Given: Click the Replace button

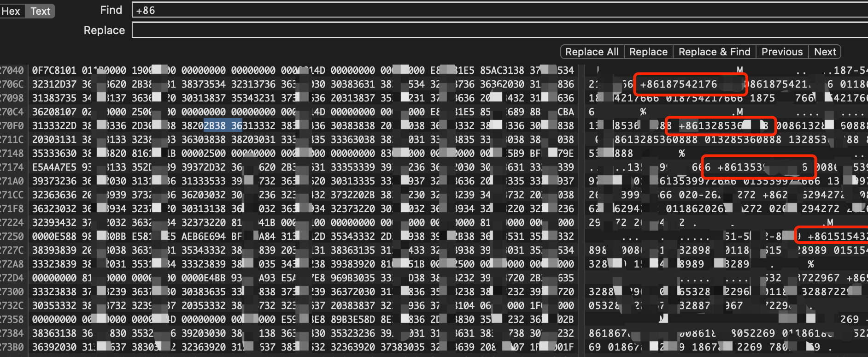Looking at the screenshot, I should click(x=648, y=52).
